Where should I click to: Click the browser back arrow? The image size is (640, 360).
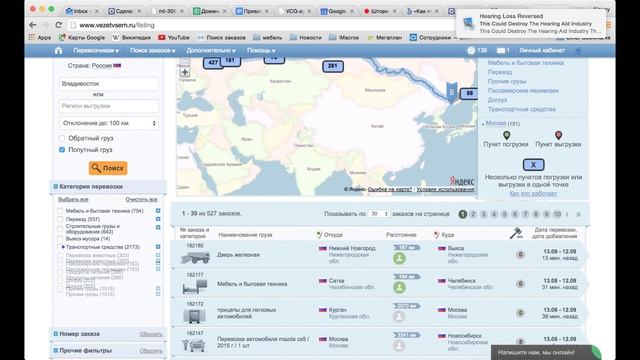click(33, 25)
